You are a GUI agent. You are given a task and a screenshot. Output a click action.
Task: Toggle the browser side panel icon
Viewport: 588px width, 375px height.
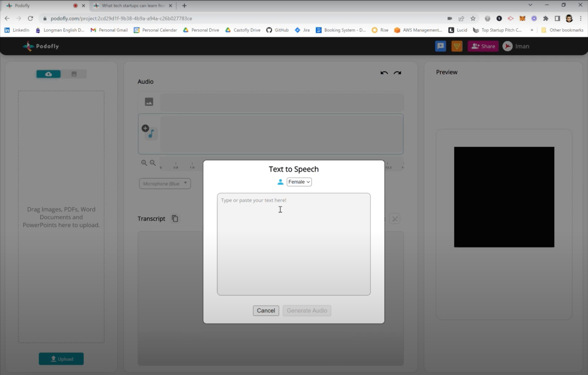(558, 18)
